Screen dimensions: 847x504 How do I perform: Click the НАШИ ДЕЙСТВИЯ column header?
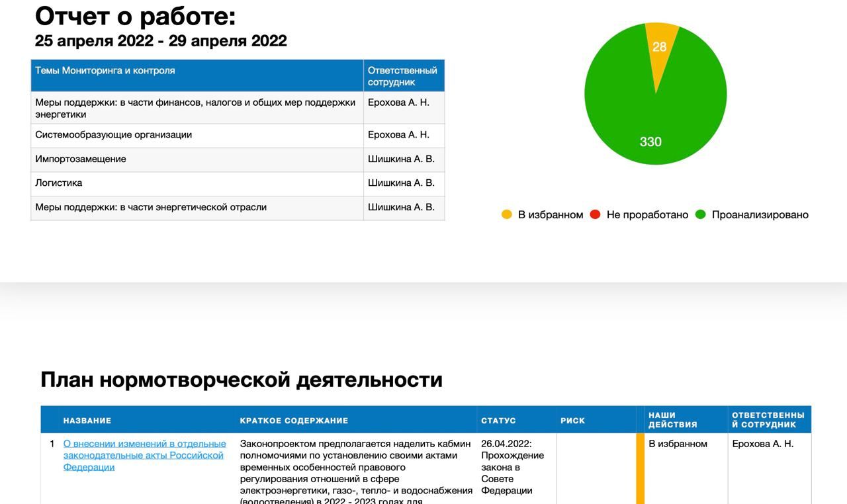[672, 420]
